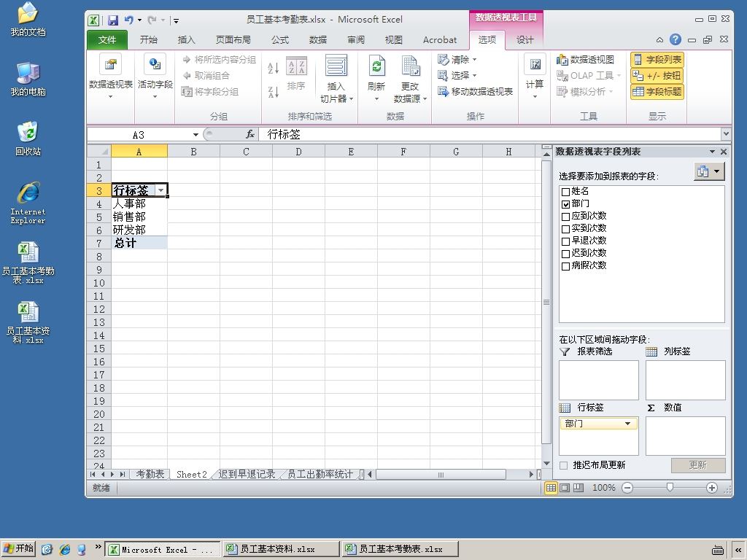Expand the formula bar
This screenshot has height=560, width=747.
click(x=726, y=134)
